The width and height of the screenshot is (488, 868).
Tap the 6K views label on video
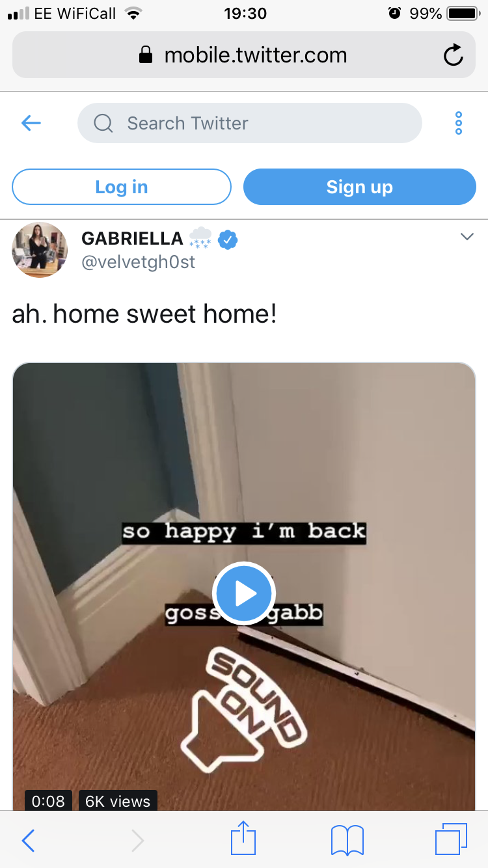tap(118, 801)
